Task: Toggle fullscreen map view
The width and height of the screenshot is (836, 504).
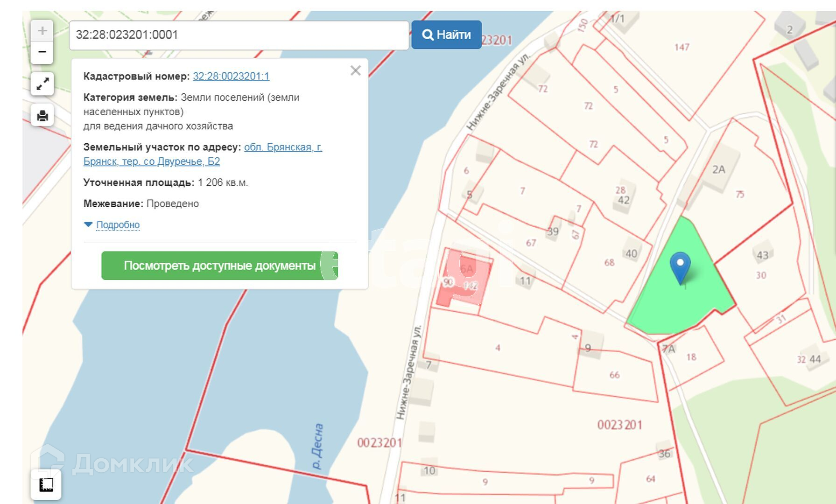Action: pyautogui.click(x=42, y=84)
